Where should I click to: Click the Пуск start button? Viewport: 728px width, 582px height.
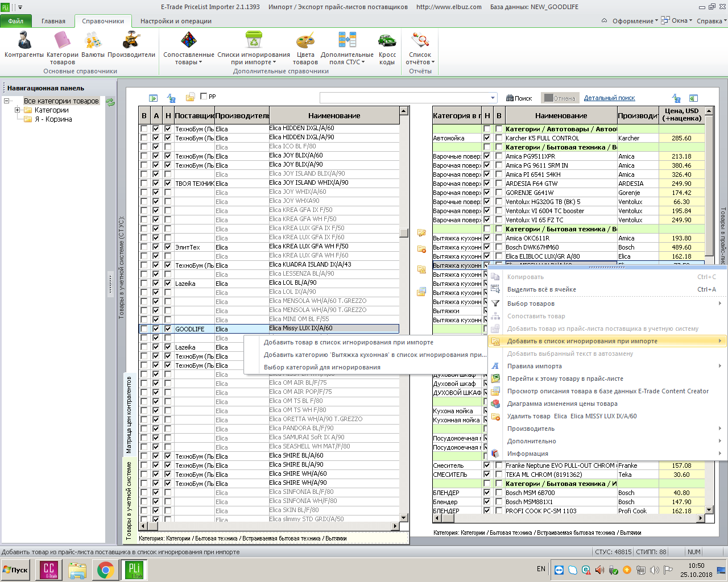point(15,570)
